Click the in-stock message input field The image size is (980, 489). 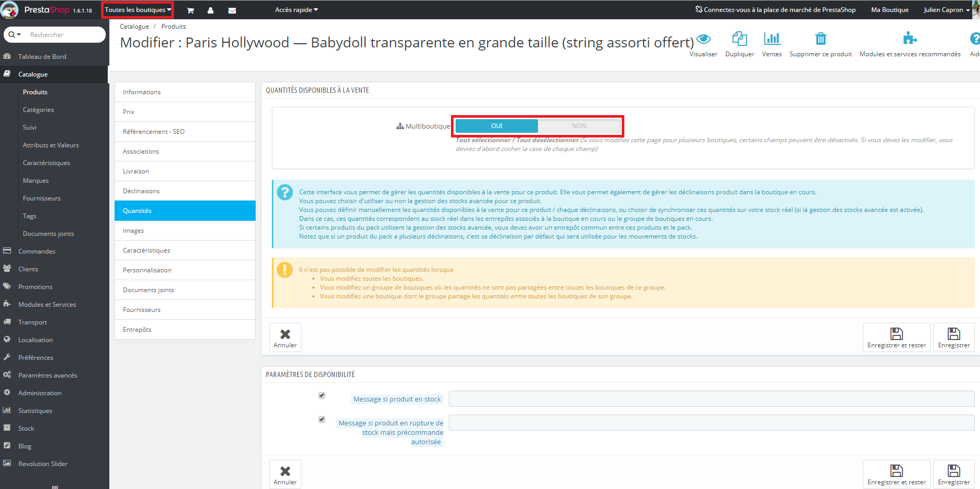point(711,399)
